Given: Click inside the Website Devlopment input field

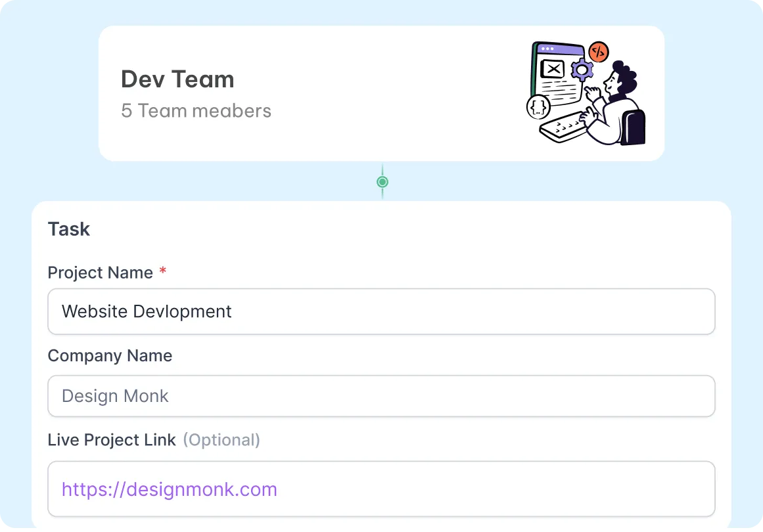Looking at the screenshot, I should pyautogui.click(x=381, y=311).
